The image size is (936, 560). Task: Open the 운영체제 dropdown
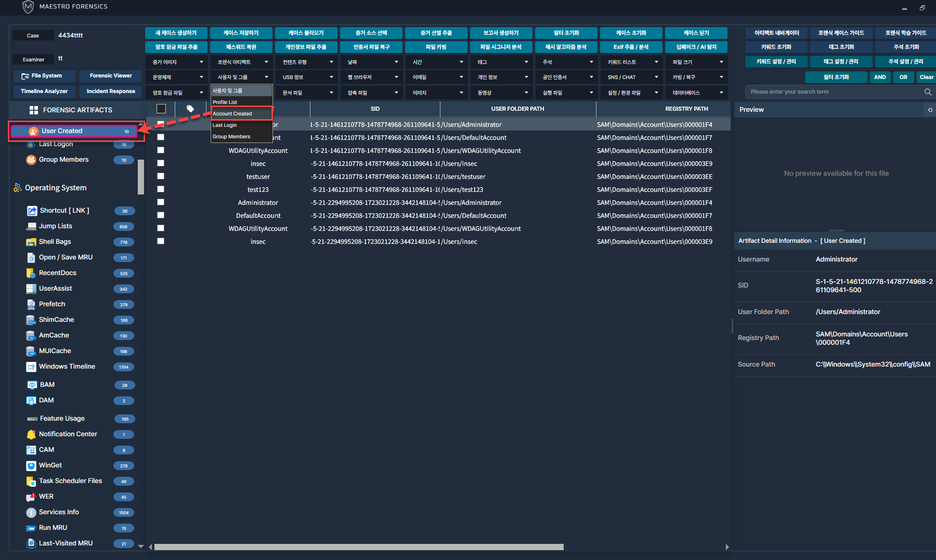click(x=177, y=77)
